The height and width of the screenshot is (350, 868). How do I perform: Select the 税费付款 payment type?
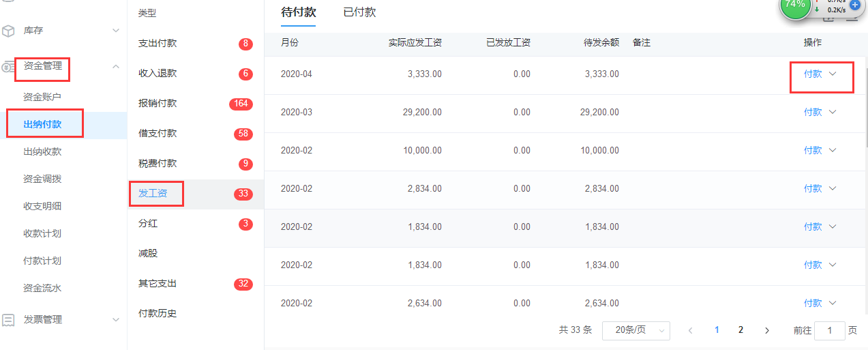(196, 164)
